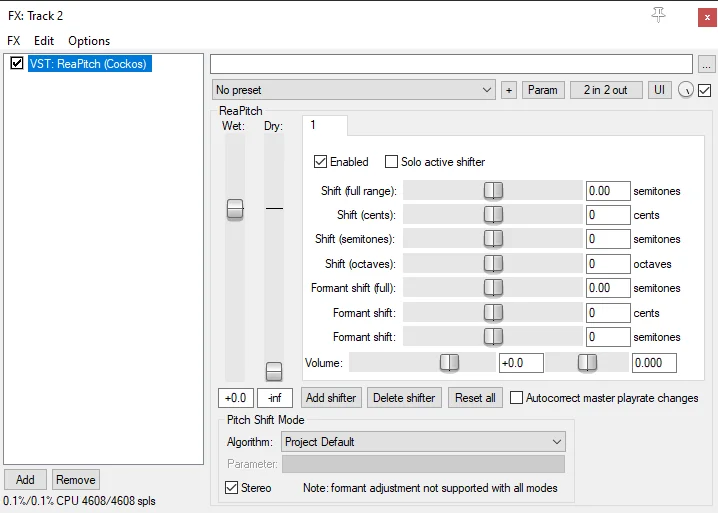
Task: Click the plus preset button
Action: [509, 90]
